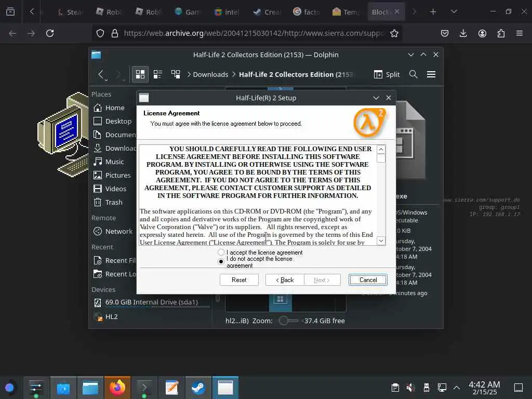Open Firefox from the taskbar
The image size is (532, 399).
pos(117,388)
